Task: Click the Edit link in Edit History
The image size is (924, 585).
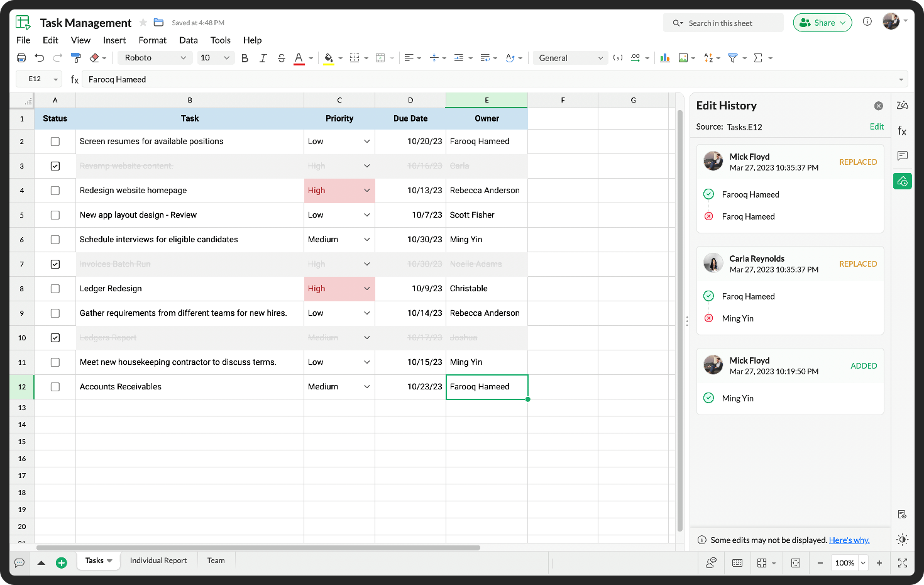Action: (877, 126)
